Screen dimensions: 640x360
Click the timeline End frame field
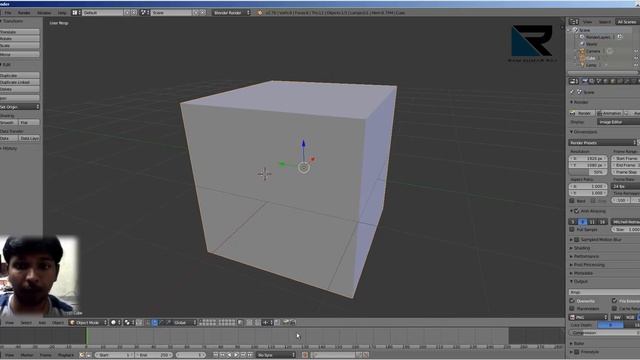(154, 355)
